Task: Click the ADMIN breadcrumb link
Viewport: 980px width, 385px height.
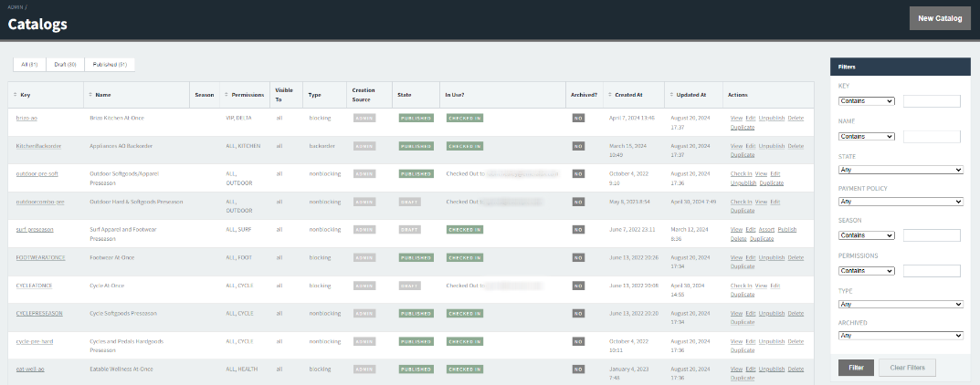Action: point(16,7)
